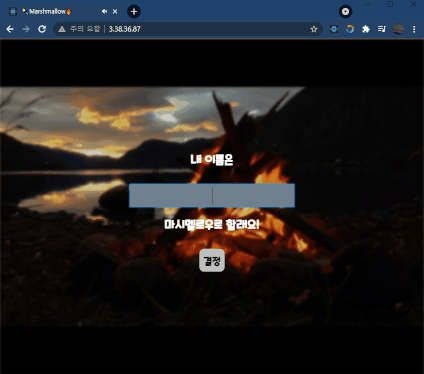The height and width of the screenshot is (374, 424).
Task: Open the extensions puzzle-piece menu
Action: [366, 29]
